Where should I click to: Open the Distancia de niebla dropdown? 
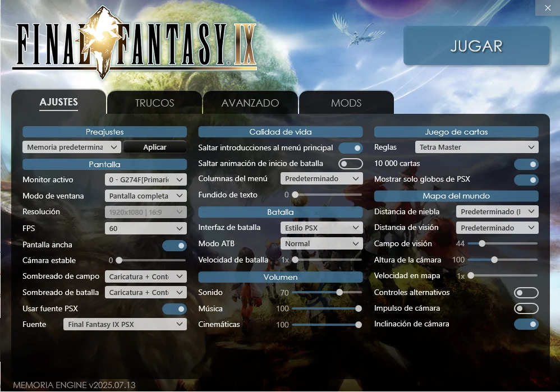coord(497,211)
